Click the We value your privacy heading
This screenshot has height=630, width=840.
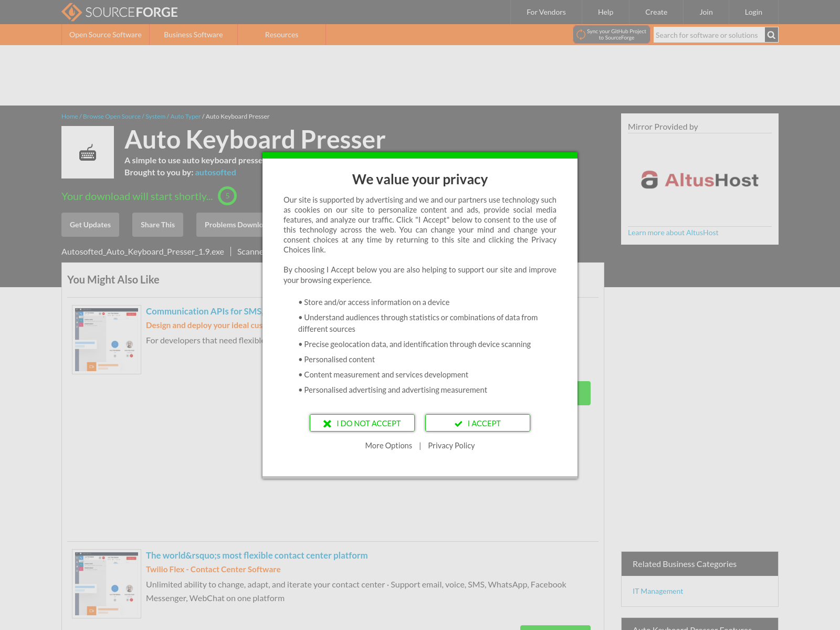click(x=420, y=180)
